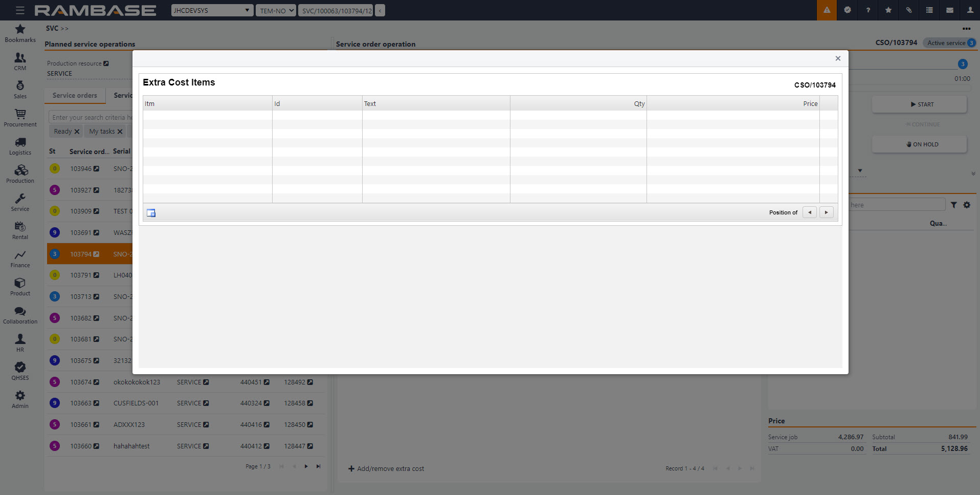Open the Procurement cart icon
980x495 pixels.
pos(20,114)
